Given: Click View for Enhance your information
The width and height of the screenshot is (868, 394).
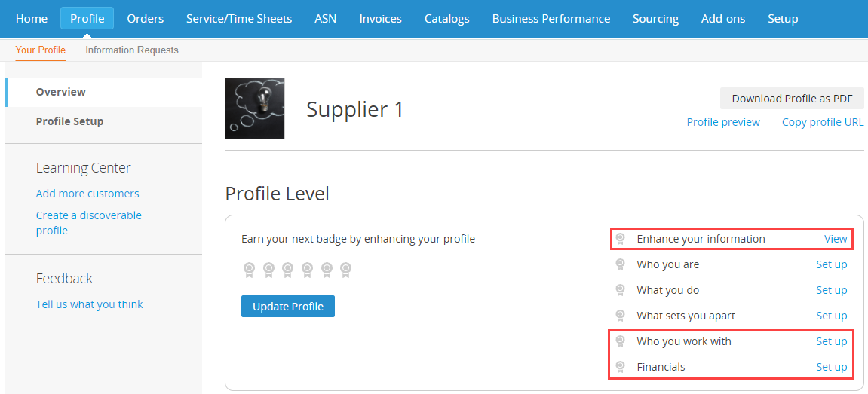Looking at the screenshot, I should pyautogui.click(x=836, y=239).
